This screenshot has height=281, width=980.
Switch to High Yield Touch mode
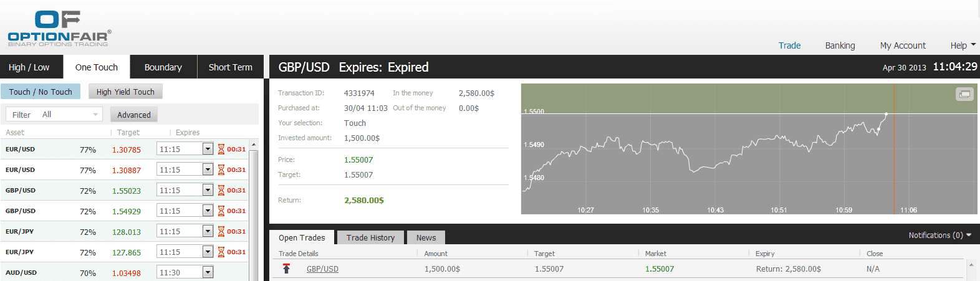(125, 92)
